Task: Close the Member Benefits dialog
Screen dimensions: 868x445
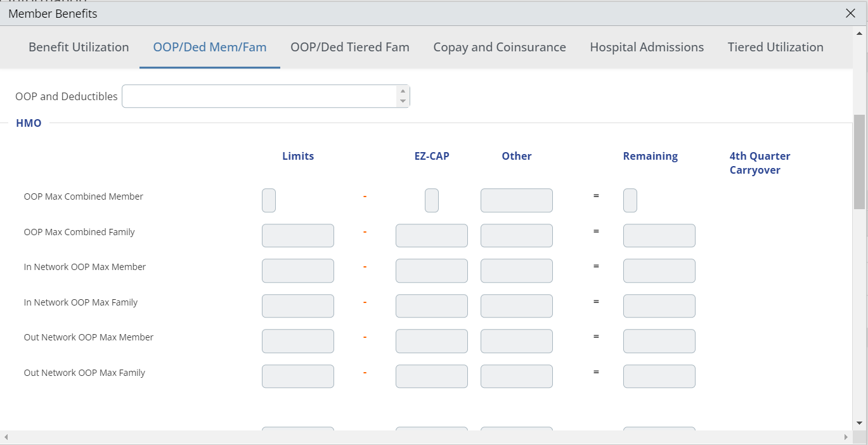Action: (x=850, y=13)
